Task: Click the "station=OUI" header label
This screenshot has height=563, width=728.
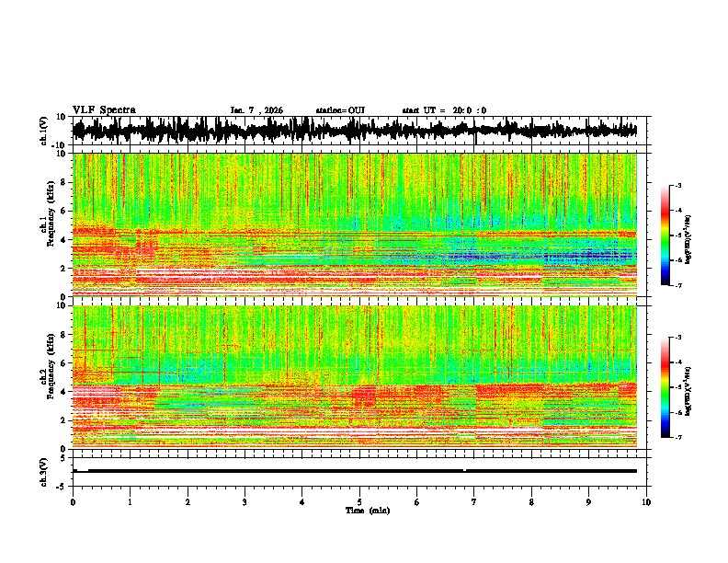Action: tap(340, 110)
